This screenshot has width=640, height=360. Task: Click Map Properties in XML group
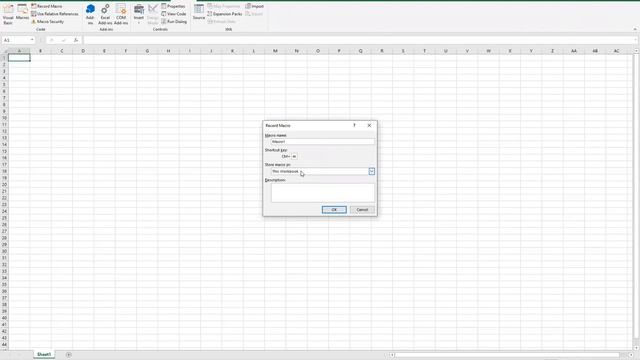click(x=224, y=6)
